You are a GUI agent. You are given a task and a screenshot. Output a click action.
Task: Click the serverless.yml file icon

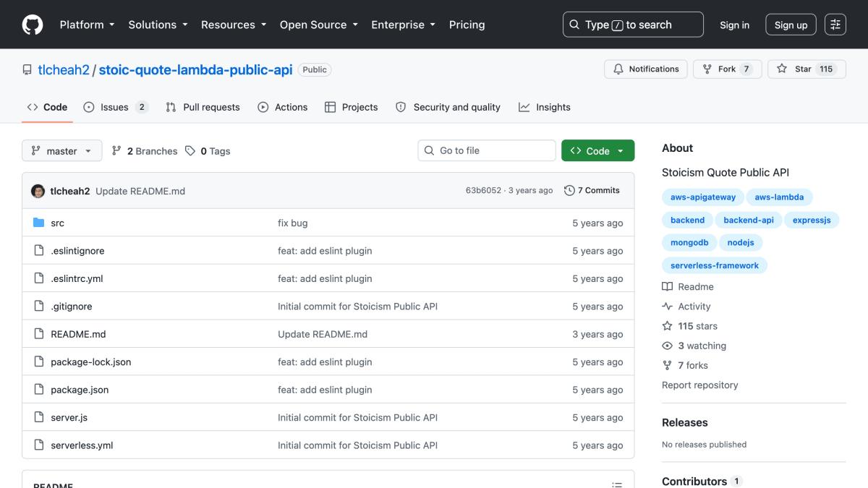[x=39, y=445]
